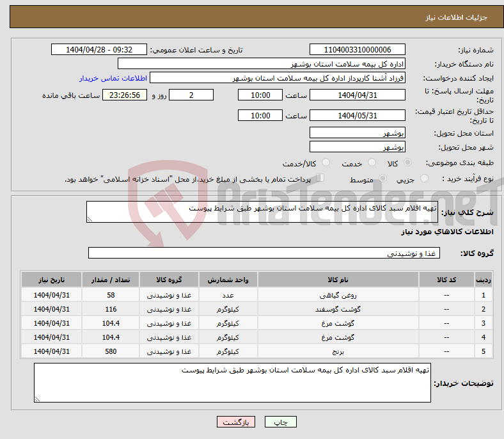The width and height of the screenshot is (504, 439).
Task: Click the شرح کلی نیاز description textarea
Action: [262, 212]
